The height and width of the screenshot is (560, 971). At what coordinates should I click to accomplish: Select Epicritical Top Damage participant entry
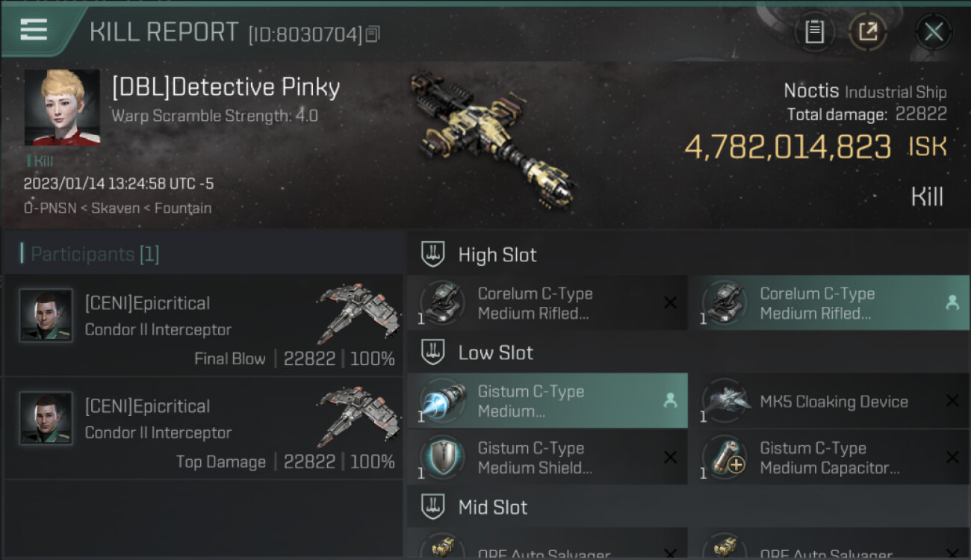pyautogui.click(x=203, y=429)
